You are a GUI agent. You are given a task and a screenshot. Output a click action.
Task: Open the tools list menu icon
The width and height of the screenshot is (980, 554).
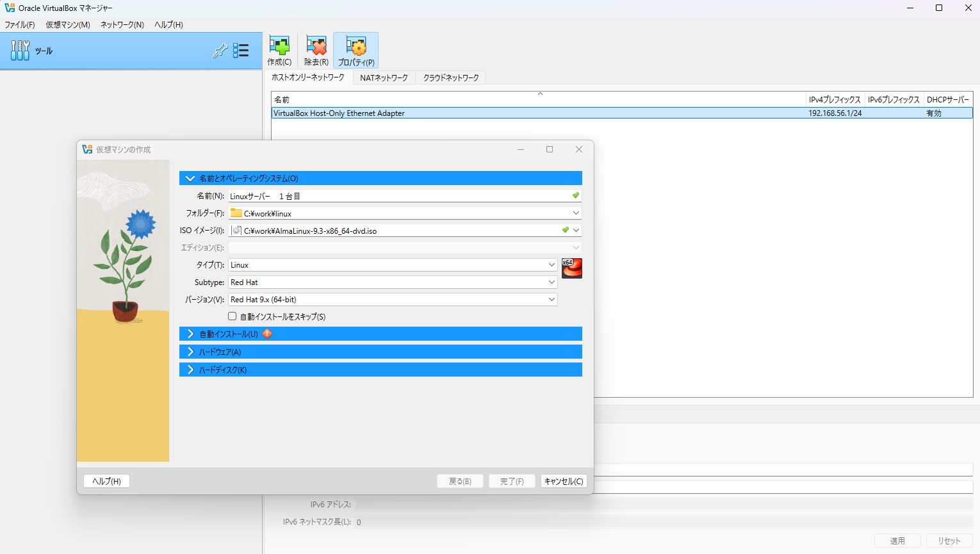[x=241, y=51]
